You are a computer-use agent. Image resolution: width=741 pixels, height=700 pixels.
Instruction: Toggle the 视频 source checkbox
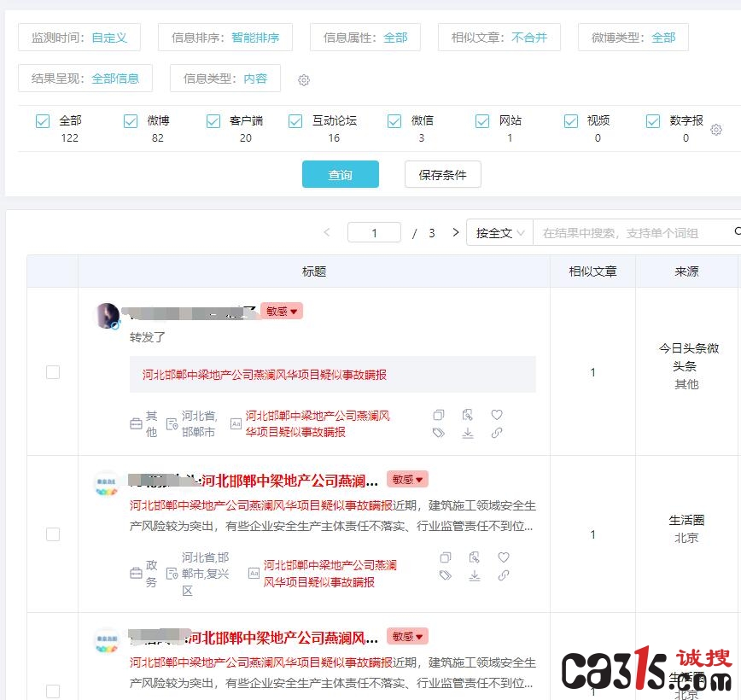pos(571,121)
